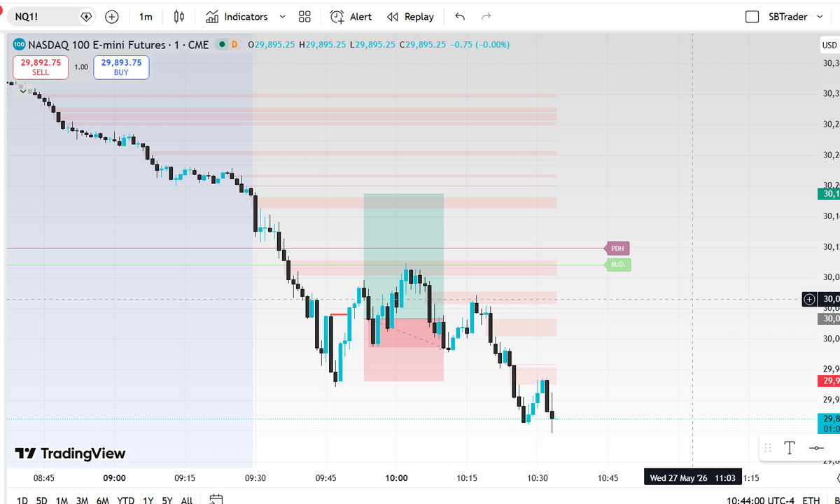
Task: Expand the indicators favorites dropdown arrow
Action: pos(282,16)
